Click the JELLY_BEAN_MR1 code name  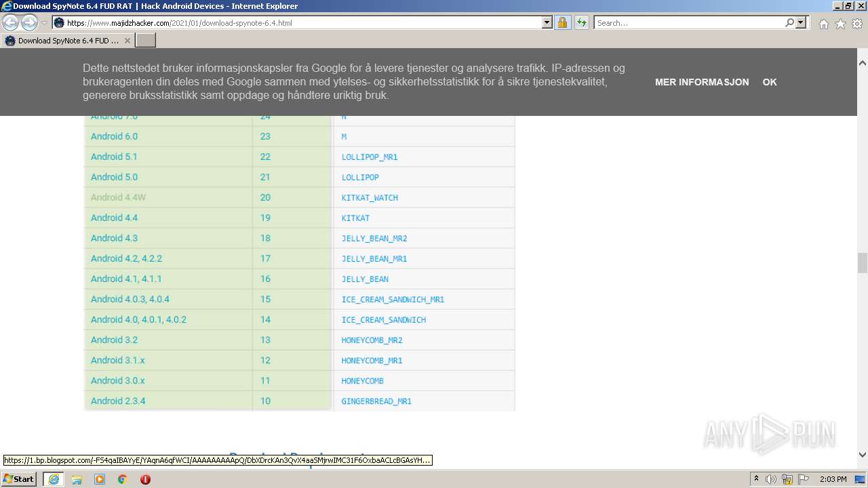[x=374, y=259]
